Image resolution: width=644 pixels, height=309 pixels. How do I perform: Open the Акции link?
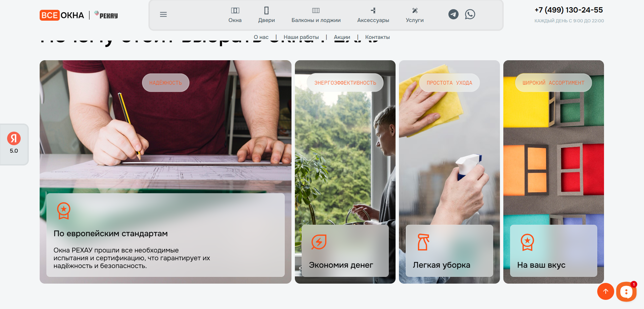pos(342,37)
